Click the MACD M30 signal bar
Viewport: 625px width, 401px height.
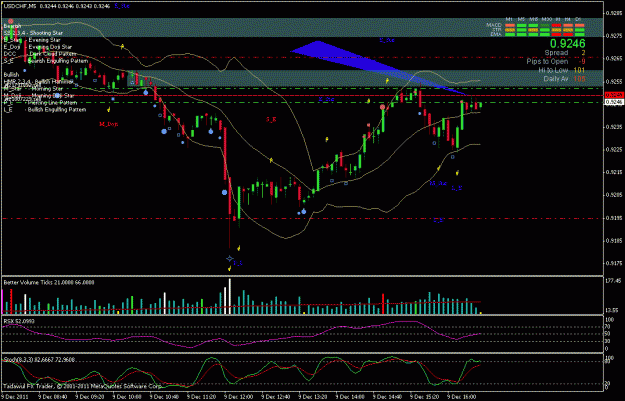coord(545,26)
